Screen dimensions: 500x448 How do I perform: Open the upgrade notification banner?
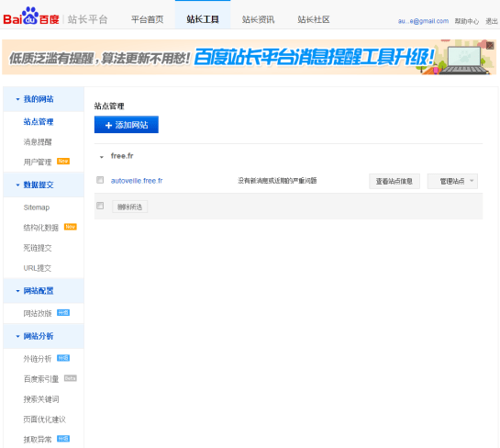point(249,57)
